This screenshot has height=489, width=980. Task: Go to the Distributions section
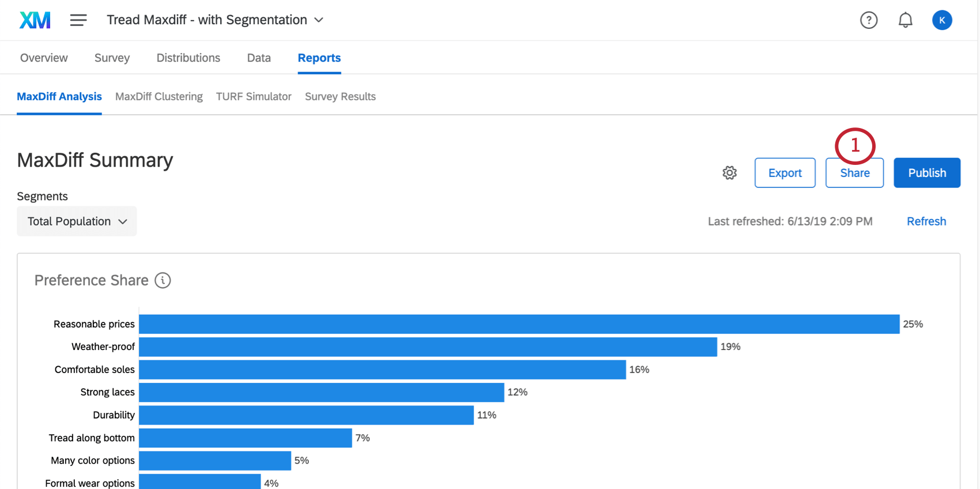188,58
